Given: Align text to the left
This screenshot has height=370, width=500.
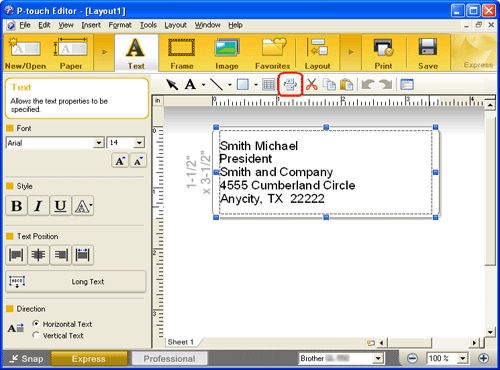Looking at the screenshot, I should (x=16, y=255).
